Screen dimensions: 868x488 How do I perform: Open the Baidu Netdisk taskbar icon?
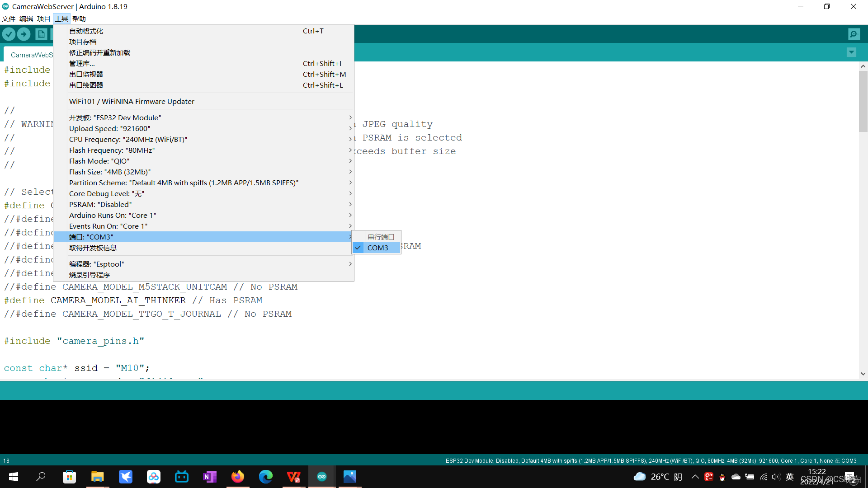154,477
